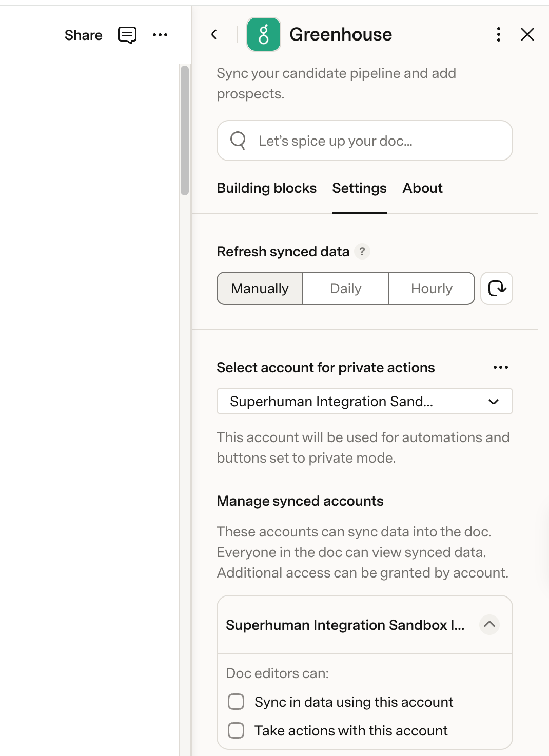Image resolution: width=549 pixels, height=756 pixels.
Task: Click the 'Refresh synced data' heading
Action: [x=283, y=251]
